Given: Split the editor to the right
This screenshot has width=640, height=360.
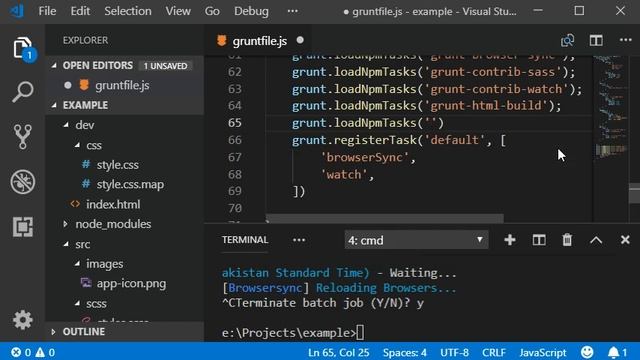Looking at the screenshot, I should pyautogui.click(x=596, y=40).
